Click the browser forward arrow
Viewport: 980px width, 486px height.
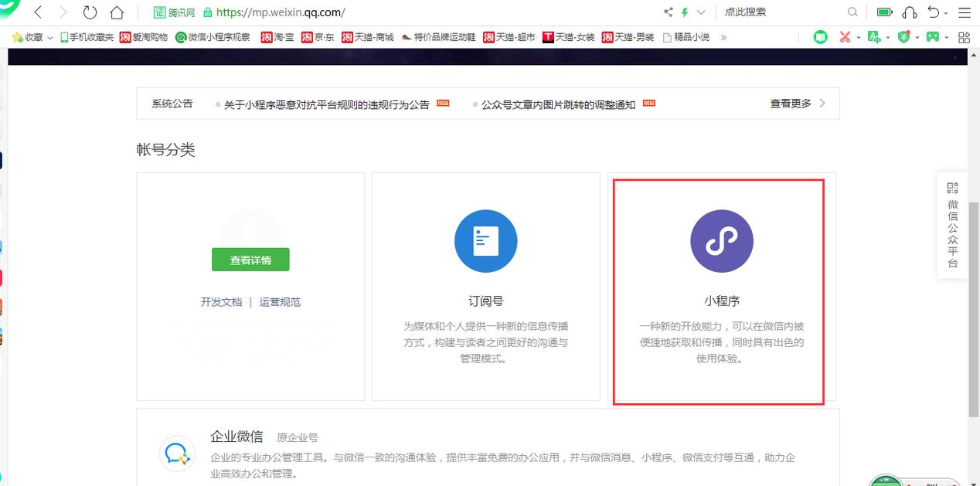(63, 12)
